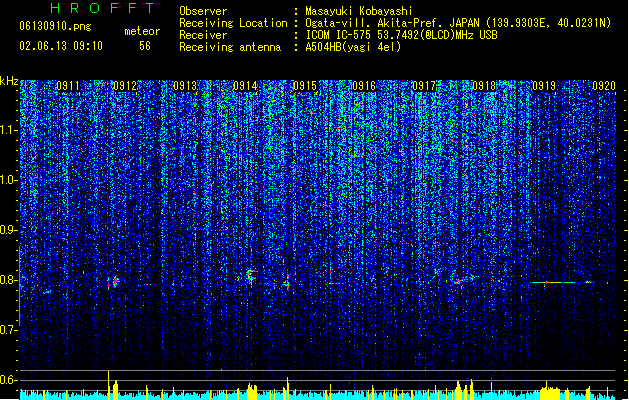629x400 pixels.
Task: Click the 0916 time marker
Action: click(364, 86)
